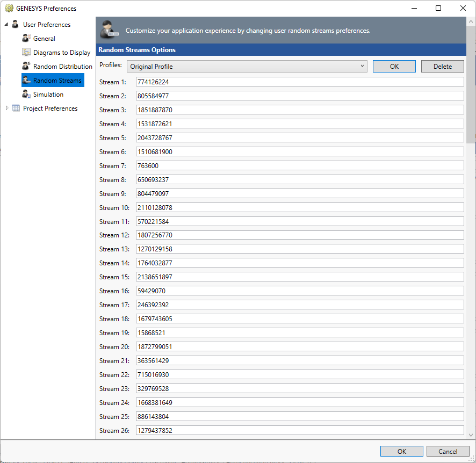Click the Random Streams icon in tree
Image resolution: width=476 pixels, height=463 pixels.
26,81
